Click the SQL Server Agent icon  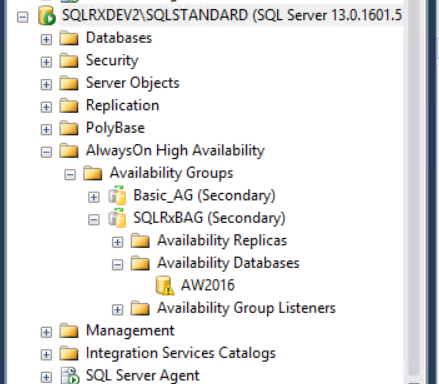click(x=70, y=376)
